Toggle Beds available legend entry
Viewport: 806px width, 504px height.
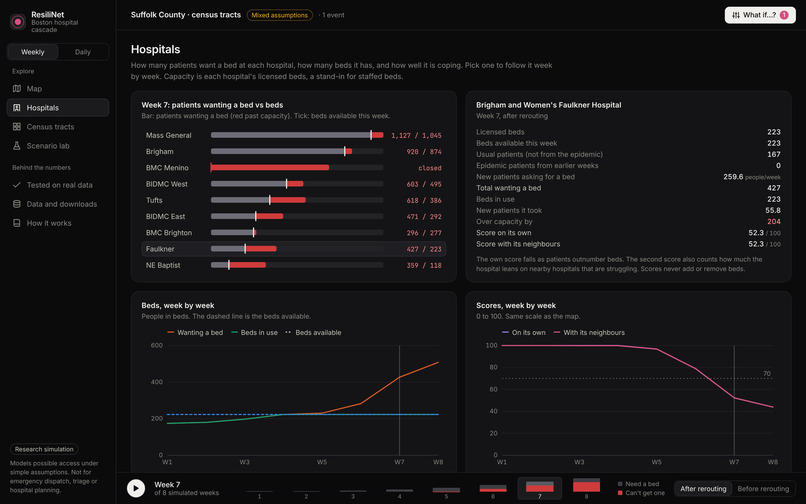tap(313, 333)
